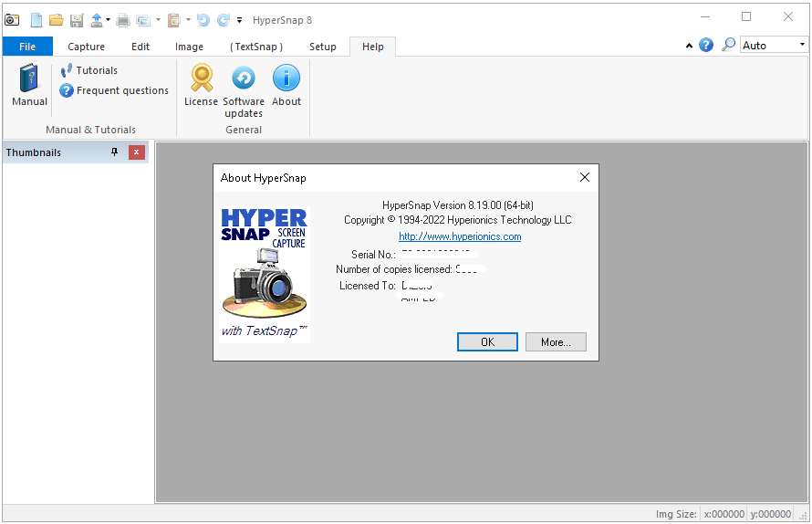
Task: Close the About HyperSnap dialog
Action: pyautogui.click(x=585, y=177)
